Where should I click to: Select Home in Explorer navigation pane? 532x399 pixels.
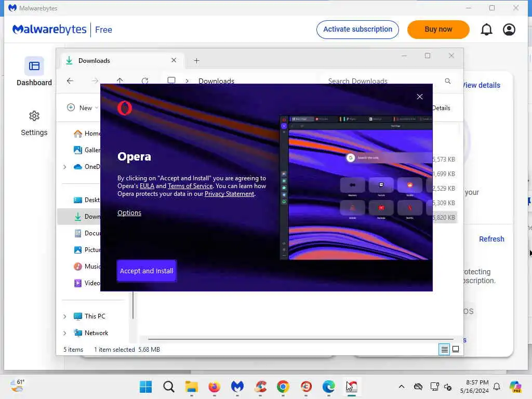(x=87, y=134)
